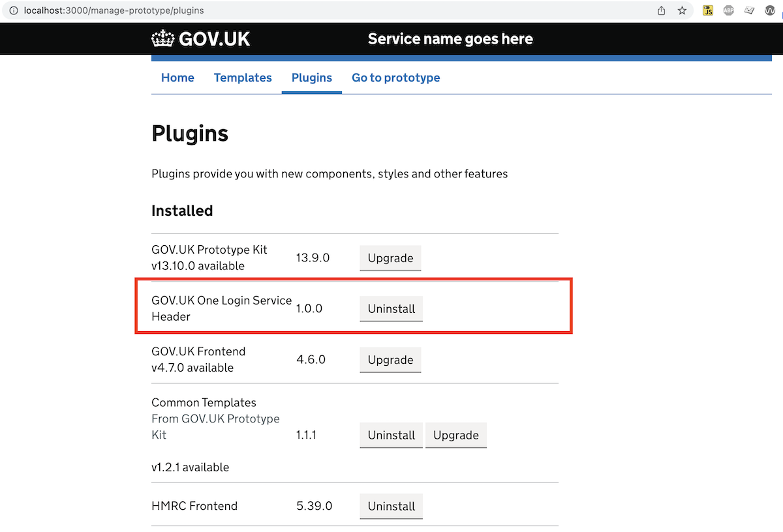Click the 'Service name goes here' header text
783x532 pixels.
pyautogui.click(x=450, y=39)
